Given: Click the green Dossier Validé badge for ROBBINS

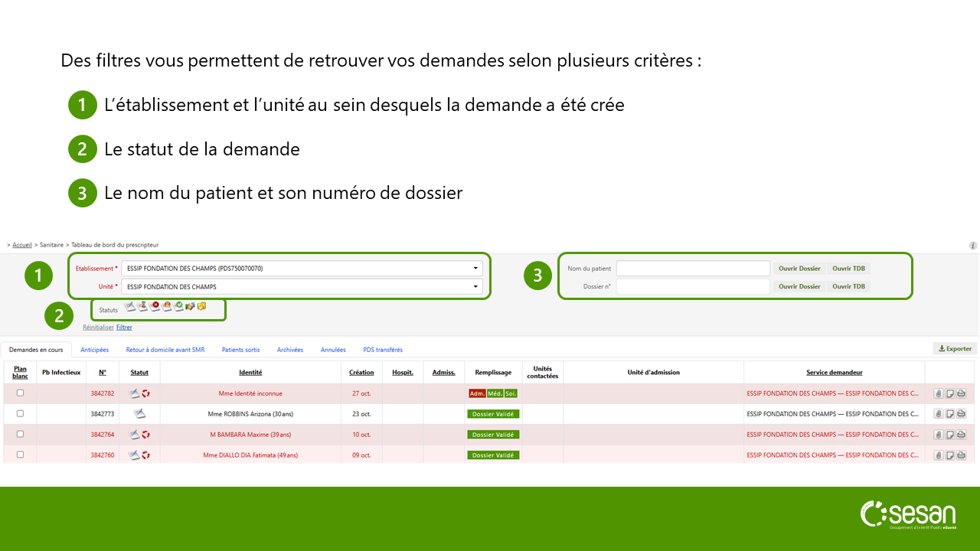Looking at the screenshot, I should [x=493, y=414].
